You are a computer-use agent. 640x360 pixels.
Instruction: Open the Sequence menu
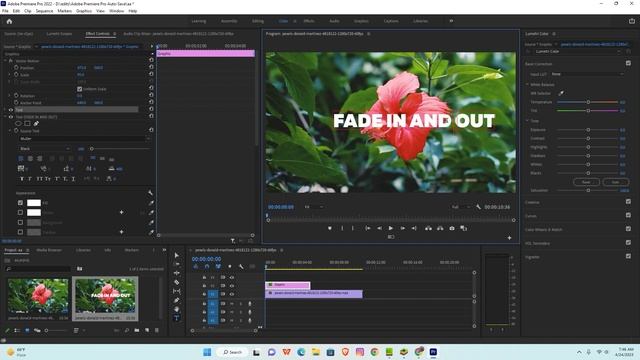click(x=44, y=11)
